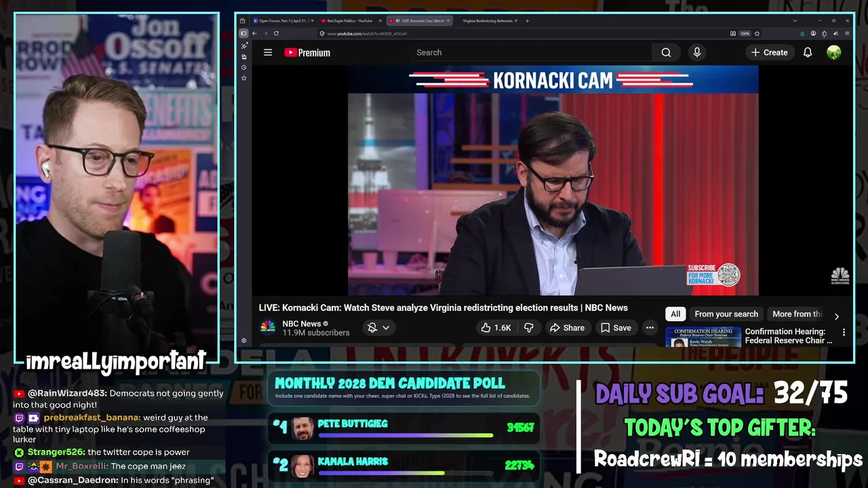Select More from this channel chip
Viewport: 868px width, 488px height.
[x=797, y=314]
